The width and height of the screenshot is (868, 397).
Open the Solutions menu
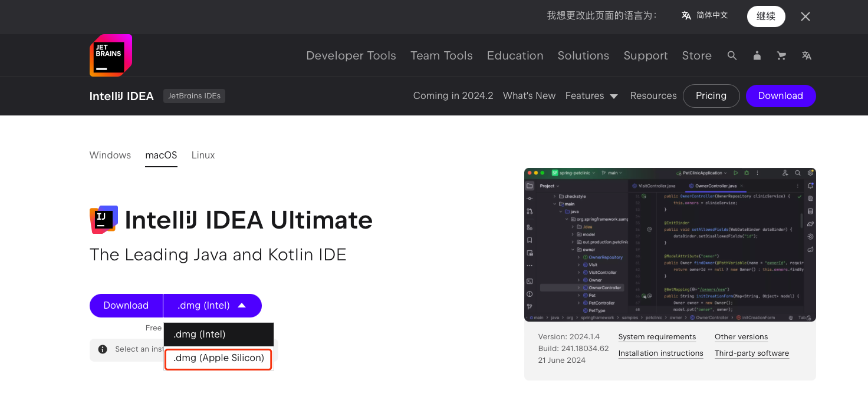[x=583, y=55]
